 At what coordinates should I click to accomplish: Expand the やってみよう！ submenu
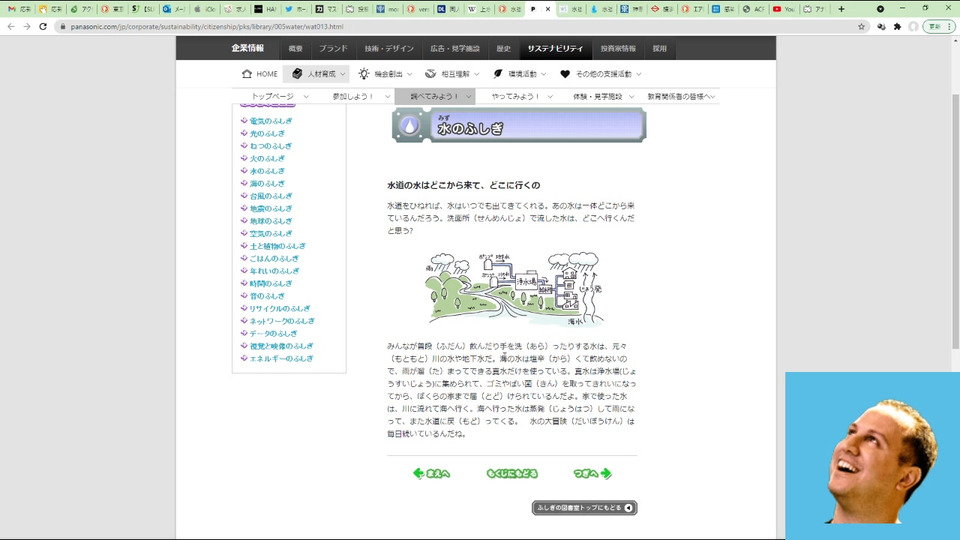pyautogui.click(x=522, y=96)
